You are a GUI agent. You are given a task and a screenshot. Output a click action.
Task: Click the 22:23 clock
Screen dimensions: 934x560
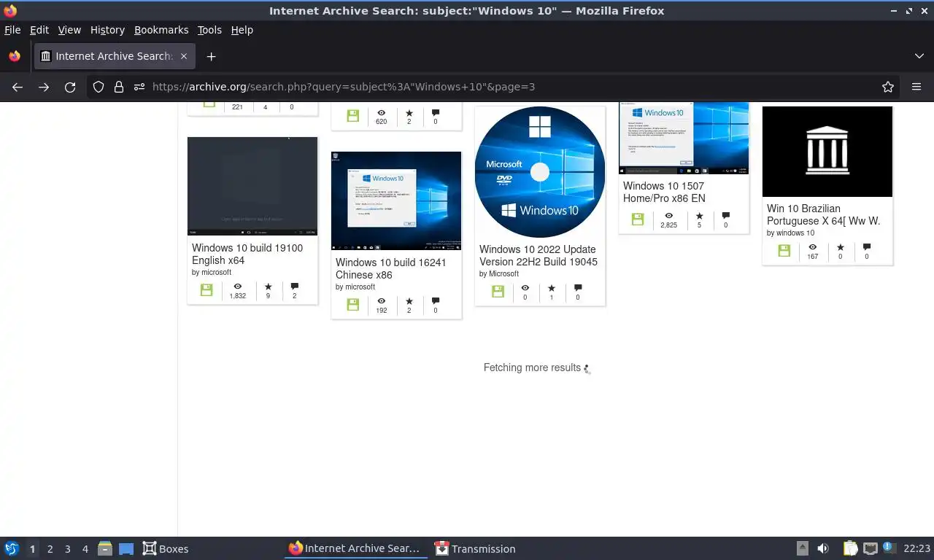click(x=916, y=548)
